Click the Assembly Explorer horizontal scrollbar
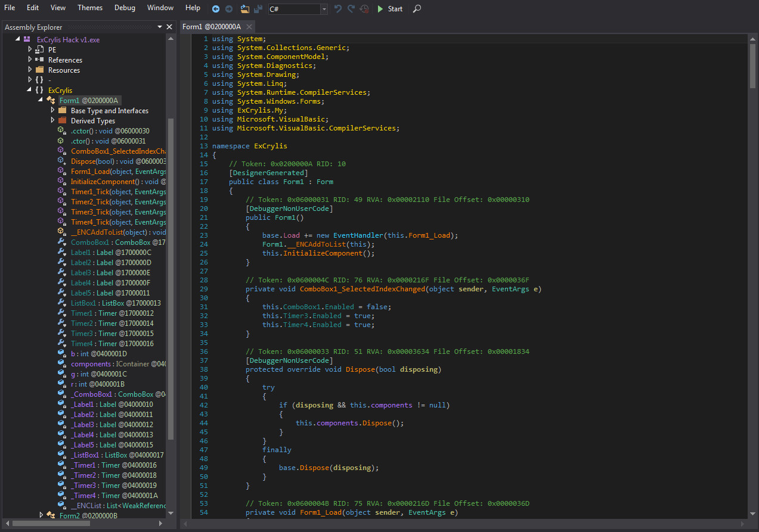 [x=51, y=523]
